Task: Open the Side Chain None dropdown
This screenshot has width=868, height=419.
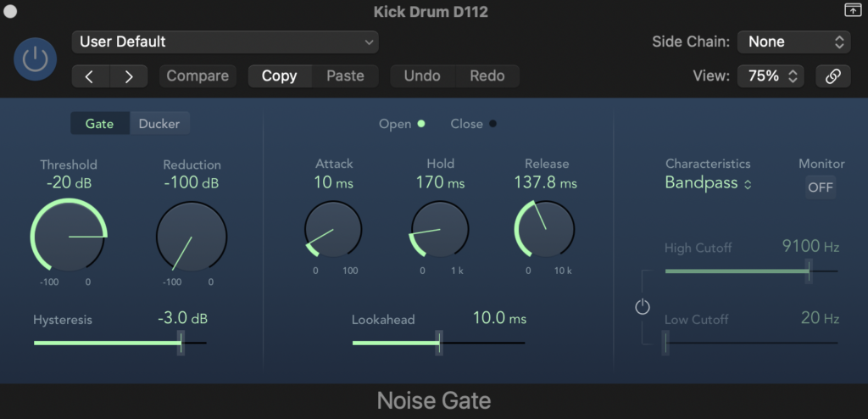Action: (793, 42)
